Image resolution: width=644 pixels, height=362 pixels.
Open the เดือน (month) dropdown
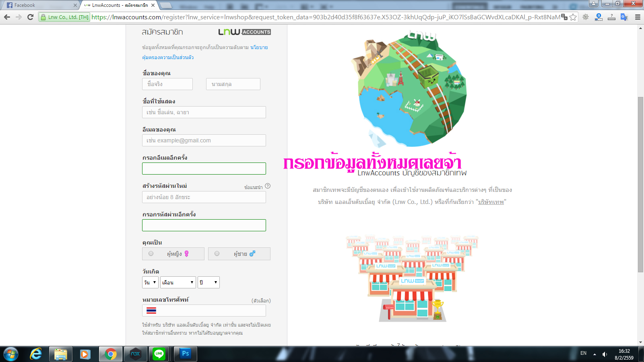178,282
